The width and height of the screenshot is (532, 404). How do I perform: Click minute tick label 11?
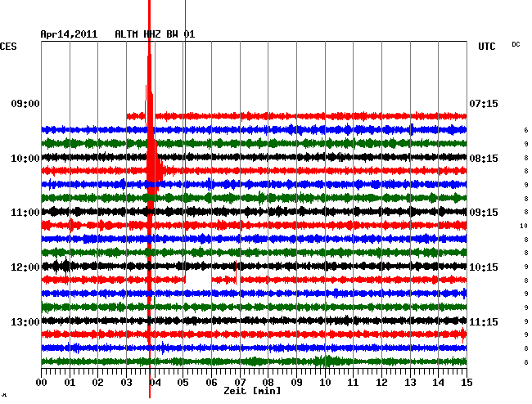[353, 383]
